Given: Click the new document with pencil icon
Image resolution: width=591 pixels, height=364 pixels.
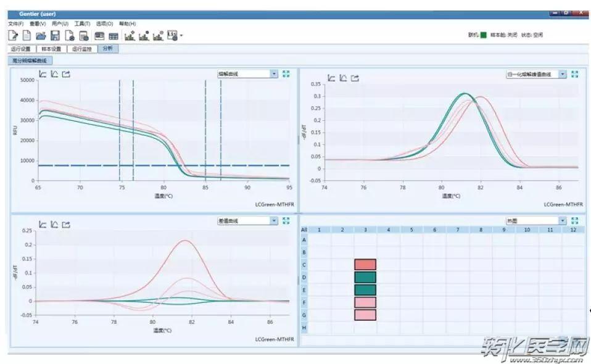Looking at the screenshot, I should tap(13, 36).
